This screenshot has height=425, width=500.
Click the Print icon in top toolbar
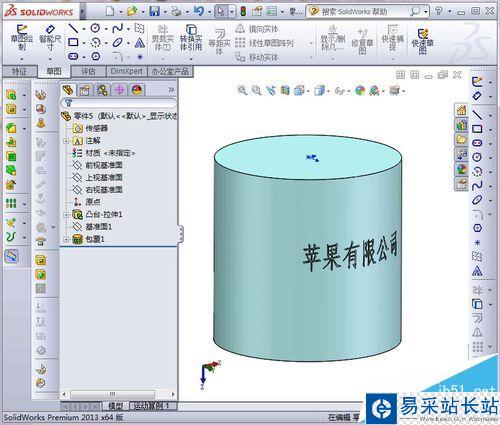(176, 12)
